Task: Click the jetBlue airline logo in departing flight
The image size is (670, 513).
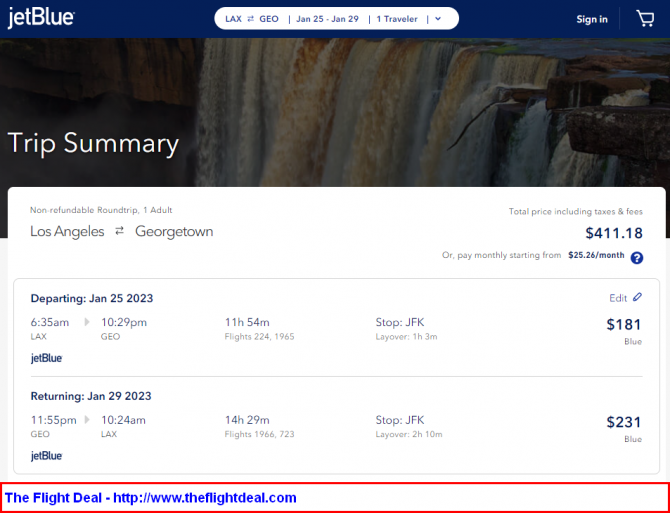Action: 47,358
